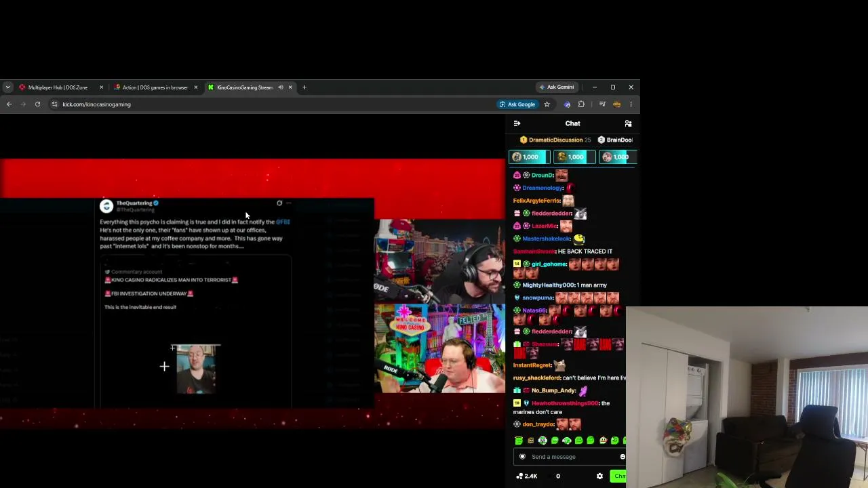This screenshot has width=868, height=488.
Task: Click username rusy_shackleford in chat
Action: click(x=536, y=378)
